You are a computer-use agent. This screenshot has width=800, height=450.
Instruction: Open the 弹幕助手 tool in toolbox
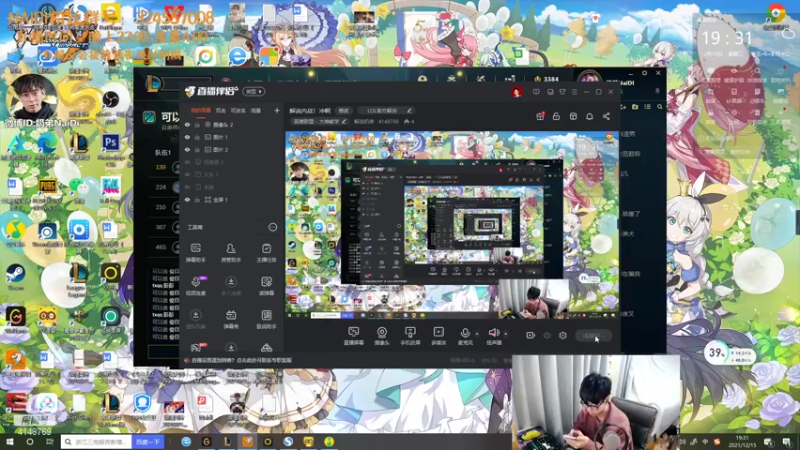click(195, 253)
